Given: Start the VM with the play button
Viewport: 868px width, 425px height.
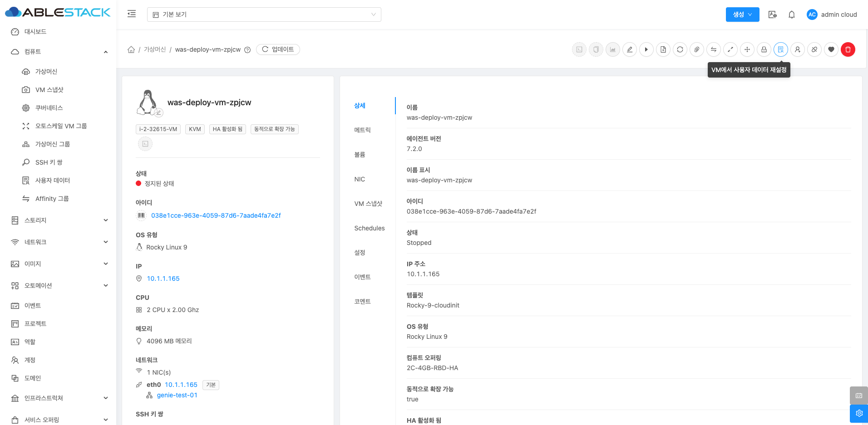Looking at the screenshot, I should [646, 49].
